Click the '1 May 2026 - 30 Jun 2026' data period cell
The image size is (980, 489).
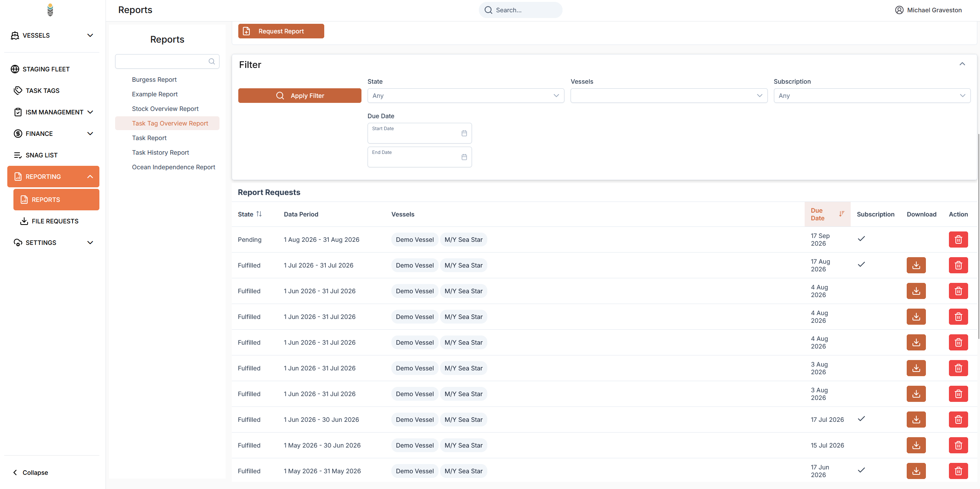(x=322, y=445)
